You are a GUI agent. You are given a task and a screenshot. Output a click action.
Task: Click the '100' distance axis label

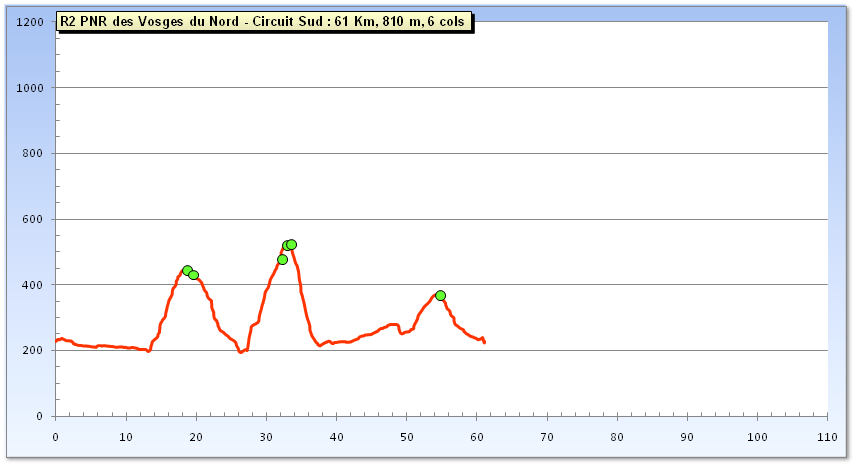click(757, 437)
